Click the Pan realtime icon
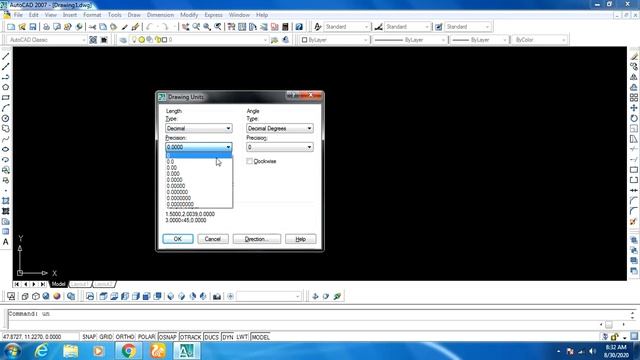Image resolution: width=640 pixels, height=360 pixels. click(x=186, y=27)
